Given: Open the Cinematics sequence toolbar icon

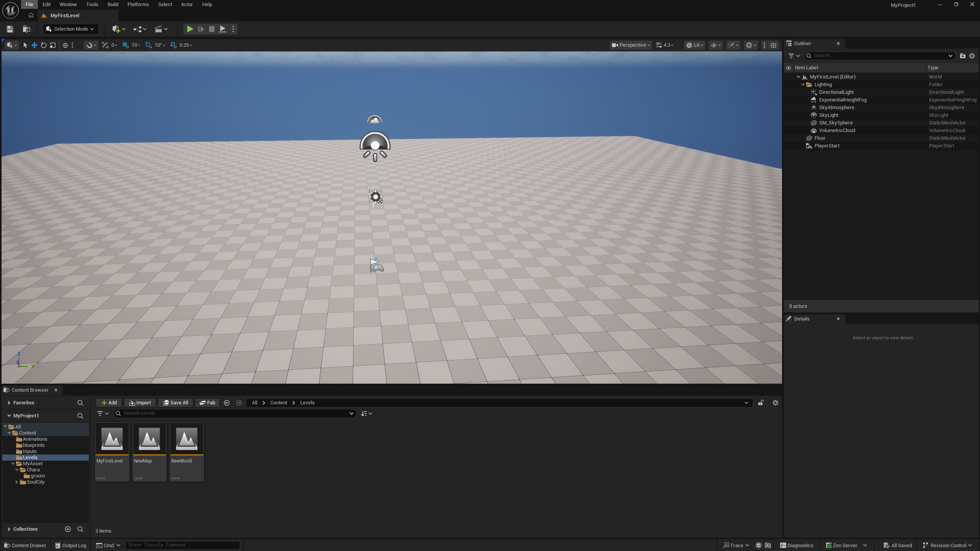Looking at the screenshot, I should point(159,29).
